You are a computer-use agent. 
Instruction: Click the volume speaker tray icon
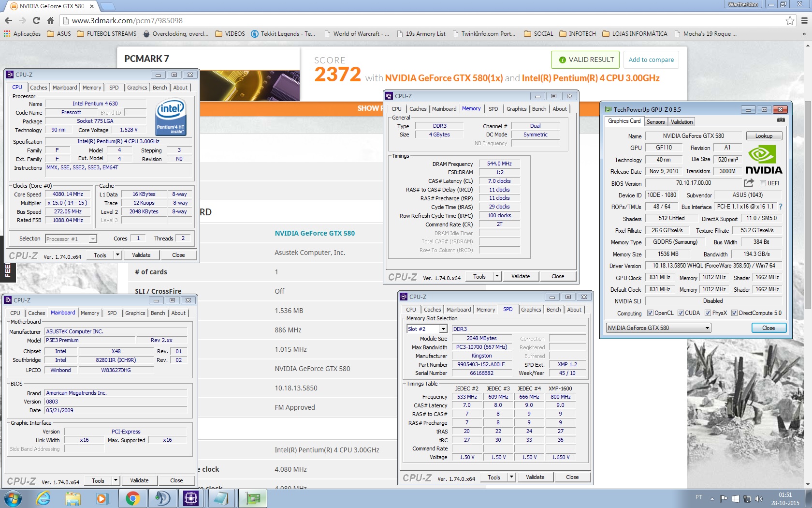click(758, 499)
